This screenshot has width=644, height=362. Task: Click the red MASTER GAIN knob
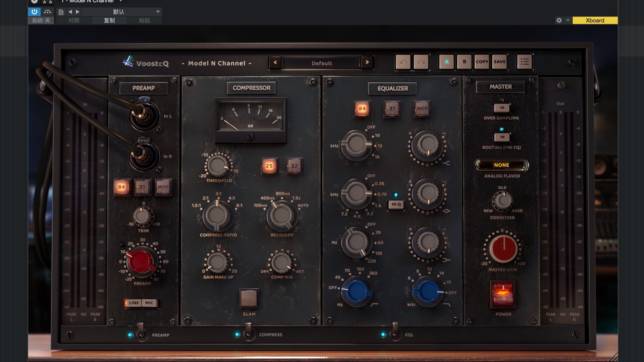[x=502, y=248]
